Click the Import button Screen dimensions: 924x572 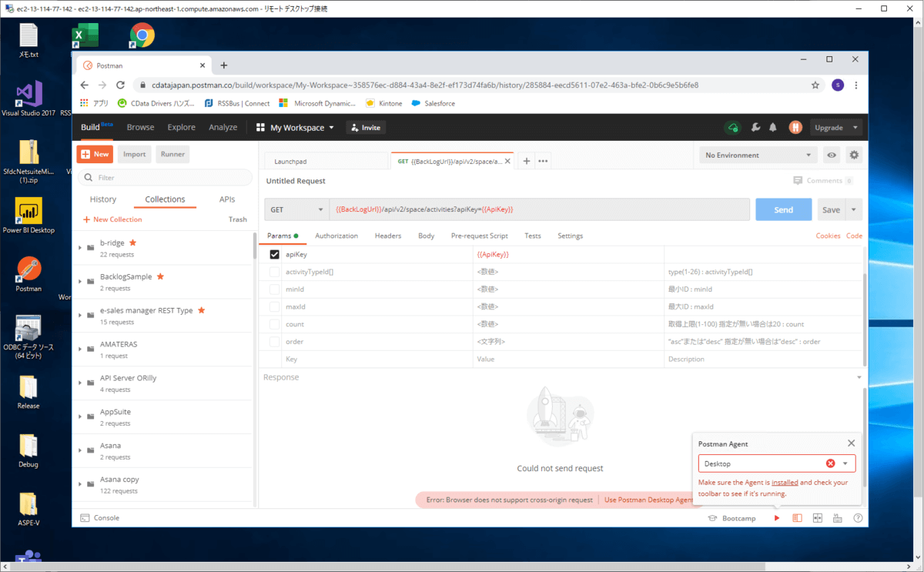pyautogui.click(x=134, y=154)
